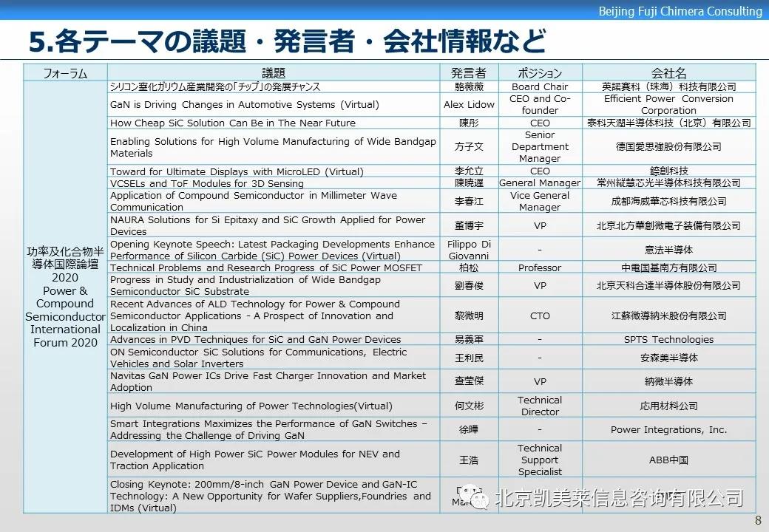Click company cell '納微半導体'

pyautogui.click(x=669, y=381)
